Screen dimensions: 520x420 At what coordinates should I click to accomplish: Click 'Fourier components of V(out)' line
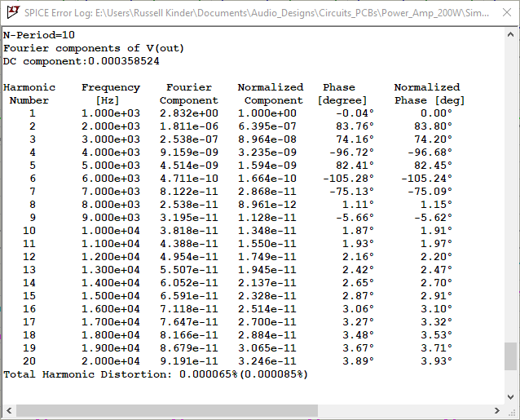click(x=94, y=48)
